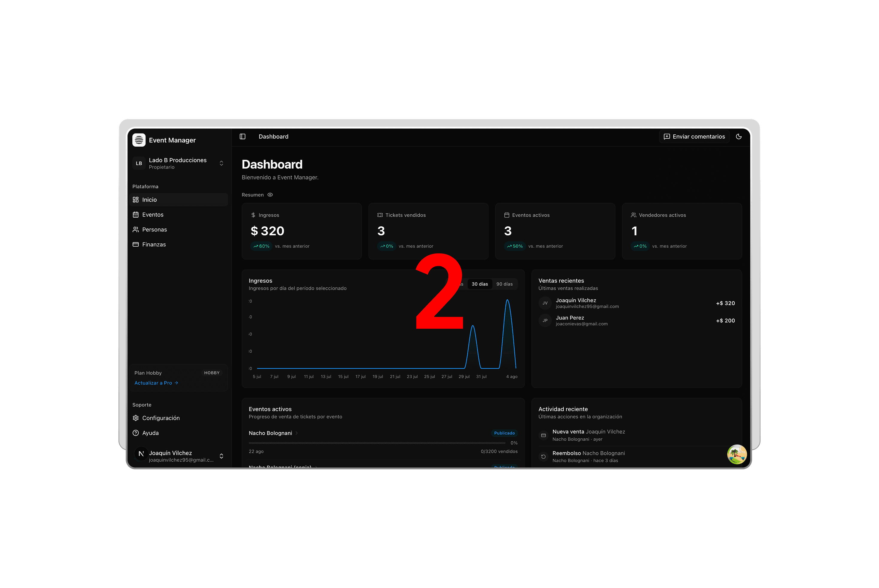This screenshot has height=588, width=879.
Task: Click the Reembolso refund icon
Action: tap(543, 457)
